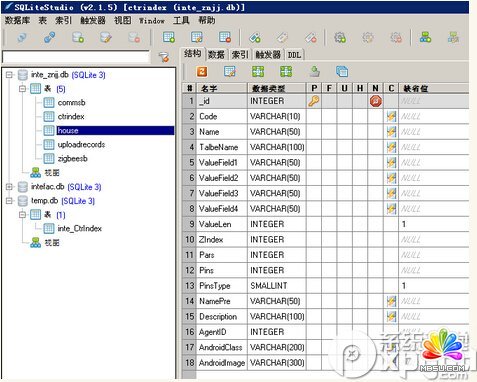Click the SMALLINT type cell for PinsType

[277, 286]
